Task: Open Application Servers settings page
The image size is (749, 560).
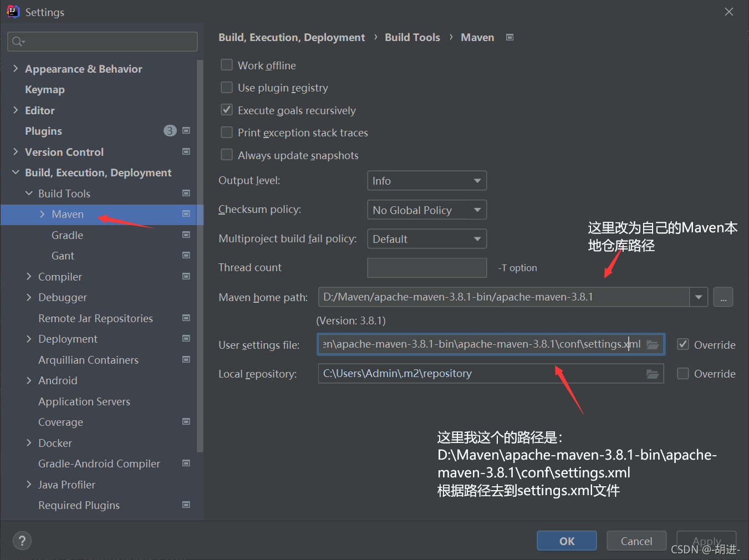Action: click(84, 401)
